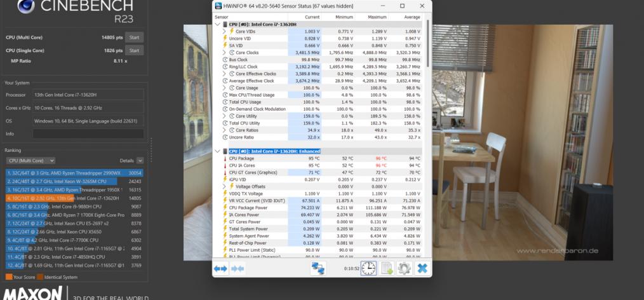This screenshot has width=644, height=300.
Task: Select the Intel Core i9-9880H ranking entry
Action: click(74, 207)
